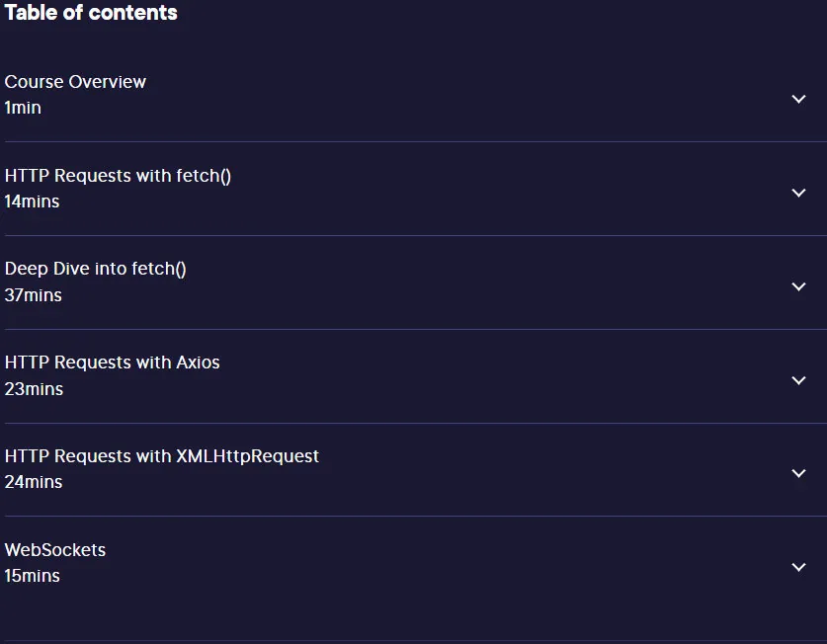The width and height of the screenshot is (827, 644).
Task: Open the Deep Dive into fetch() title
Action: [x=96, y=269]
